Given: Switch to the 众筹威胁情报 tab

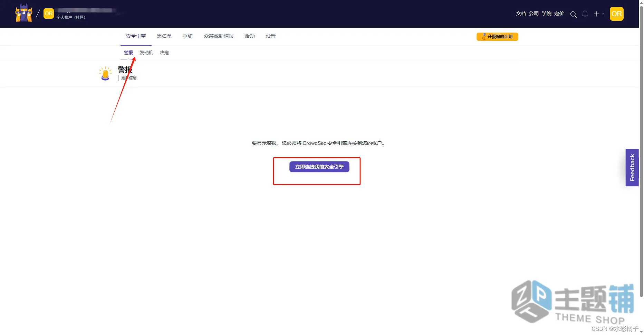Looking at the screenshot, I should coord(219,36).
